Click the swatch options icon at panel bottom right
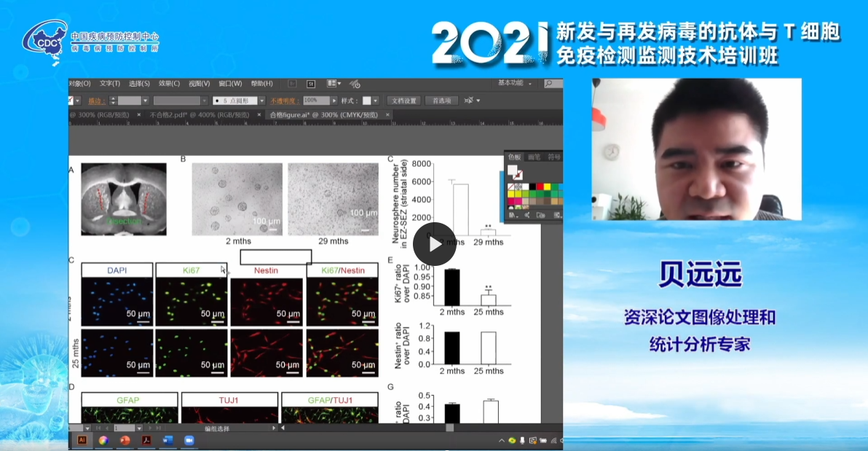This screenshot has width=868, height=451. tap(558, 215)
